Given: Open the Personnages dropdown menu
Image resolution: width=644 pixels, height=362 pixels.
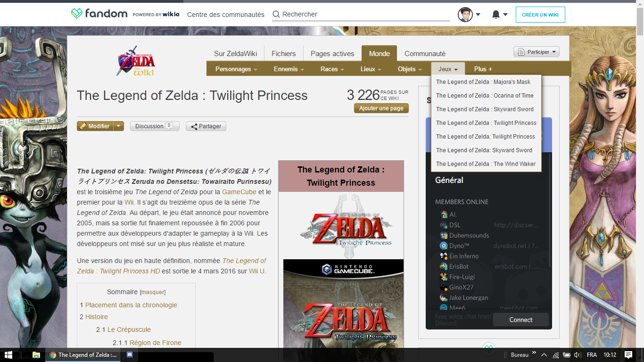Looking at the screenshot, I should click(x=236, y=69).
